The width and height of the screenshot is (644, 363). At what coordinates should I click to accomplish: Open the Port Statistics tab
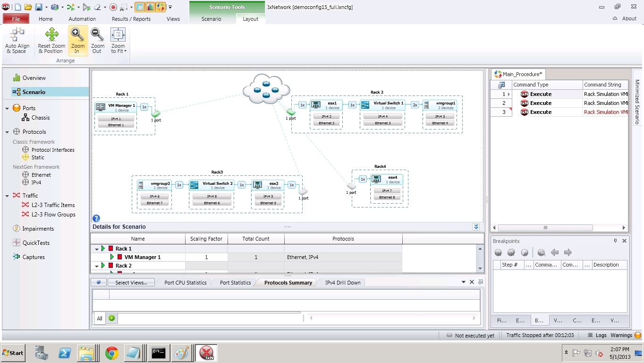(235, 283)
